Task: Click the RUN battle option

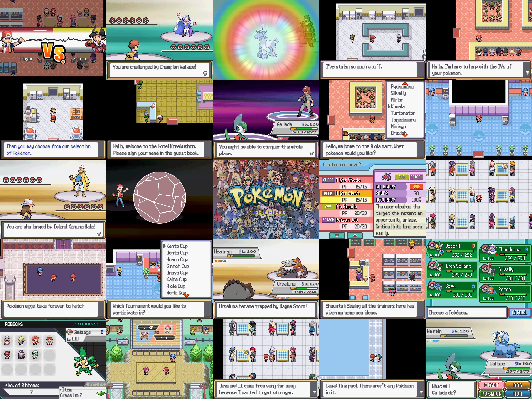Action: pyautogui.click(x=518, y=394)
